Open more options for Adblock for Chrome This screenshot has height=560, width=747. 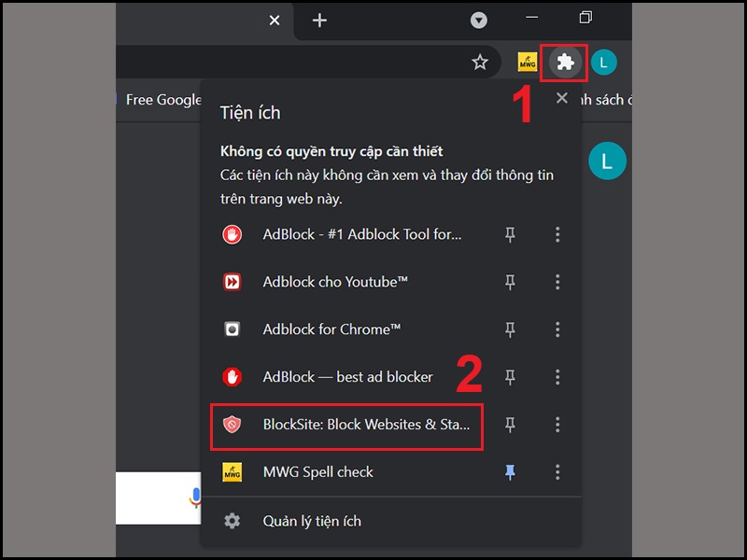[557, 329]
